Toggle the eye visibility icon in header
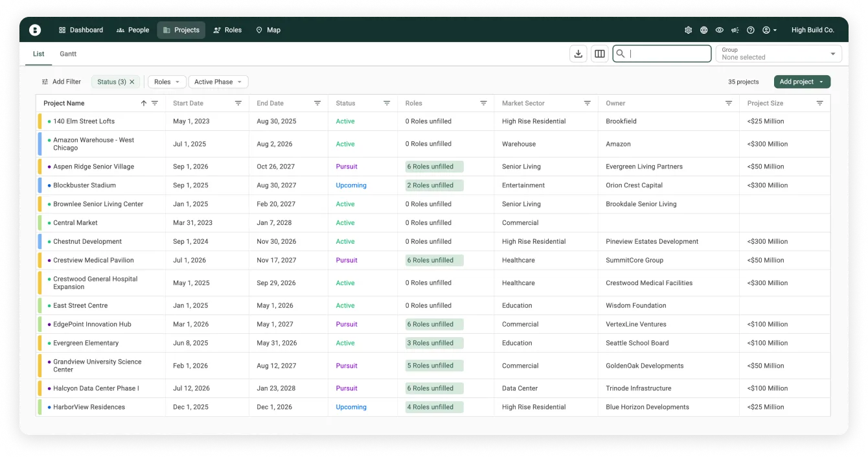The image size is (868, 457). [720, 30]
